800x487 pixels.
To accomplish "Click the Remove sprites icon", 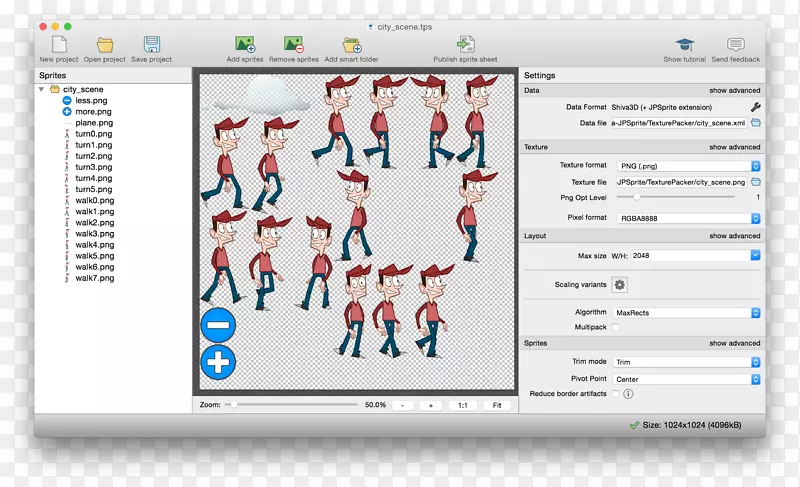I will click(294, 45).
